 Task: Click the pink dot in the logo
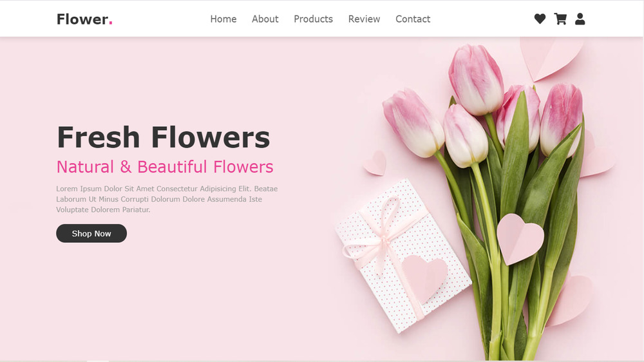click(111, 24)
